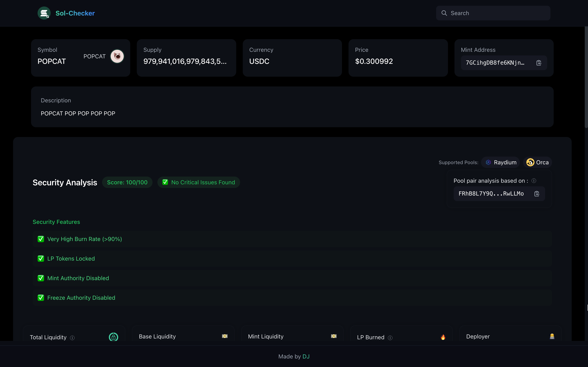Click the POPCAT token avatar image
The height and width of the screenshot is (367, 588).
pyautogui.click(x=117, y=56)
